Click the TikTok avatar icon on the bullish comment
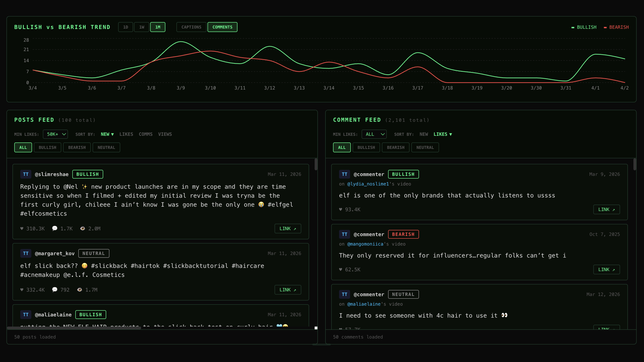 pos(345,174)
